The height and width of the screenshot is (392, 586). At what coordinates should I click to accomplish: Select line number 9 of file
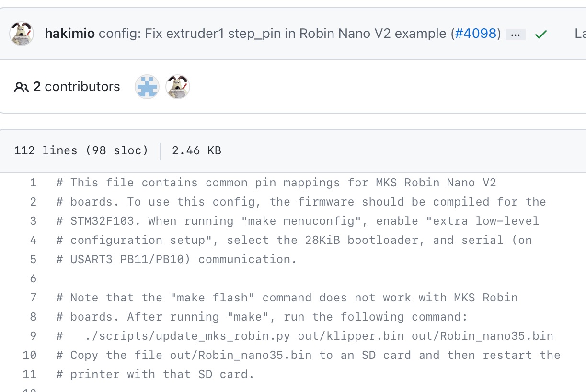coord(33,336)
